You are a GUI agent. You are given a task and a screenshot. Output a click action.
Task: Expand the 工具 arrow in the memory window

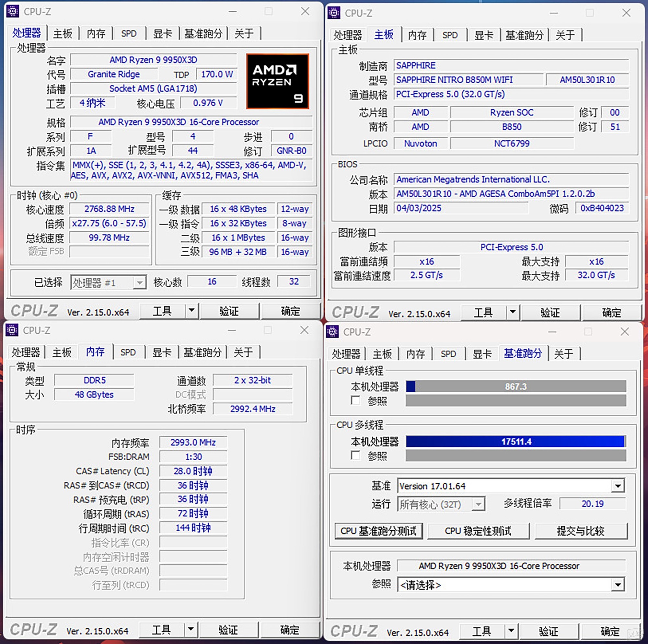pos(191,629)
